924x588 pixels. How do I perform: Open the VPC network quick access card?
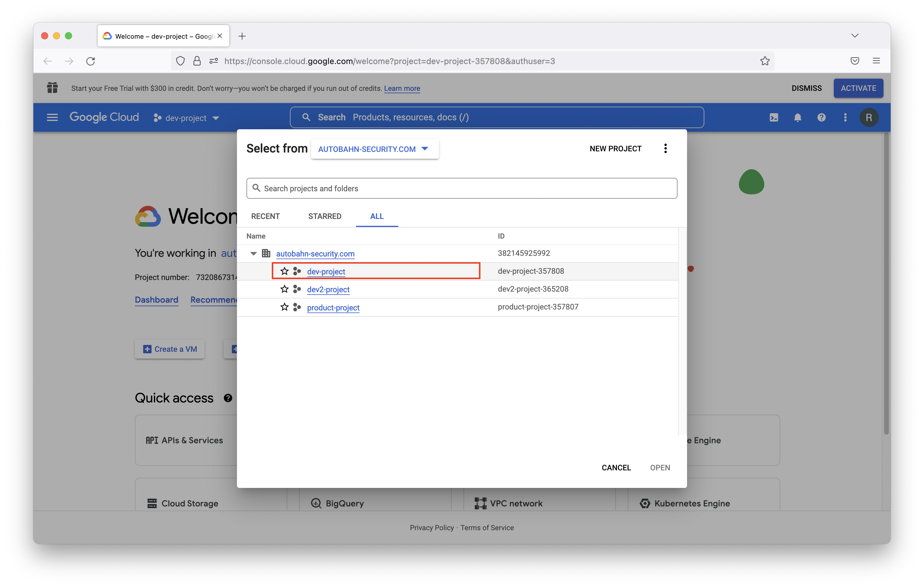[x=539, y=499]
